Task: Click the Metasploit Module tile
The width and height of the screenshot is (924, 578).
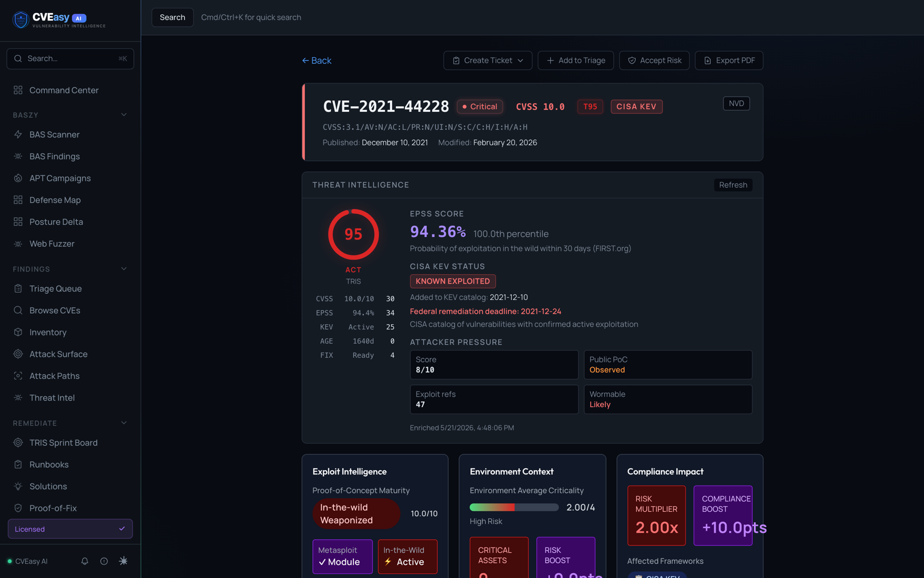Action: [x=342, y=556]
